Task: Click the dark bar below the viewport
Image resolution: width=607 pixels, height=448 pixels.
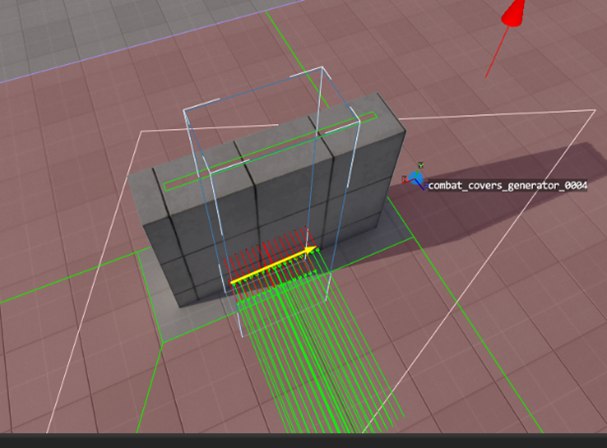Action: coord(304,441)
